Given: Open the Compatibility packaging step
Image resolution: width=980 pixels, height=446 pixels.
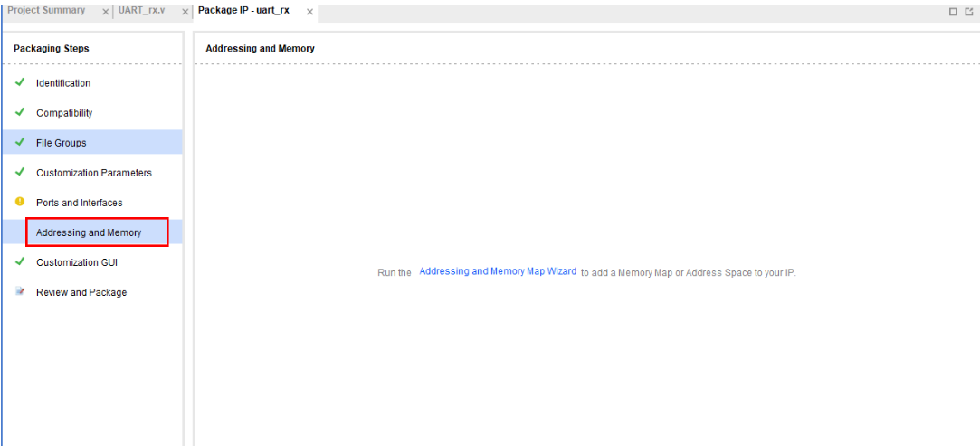Looking at the screenshot, I should point(64,113).
